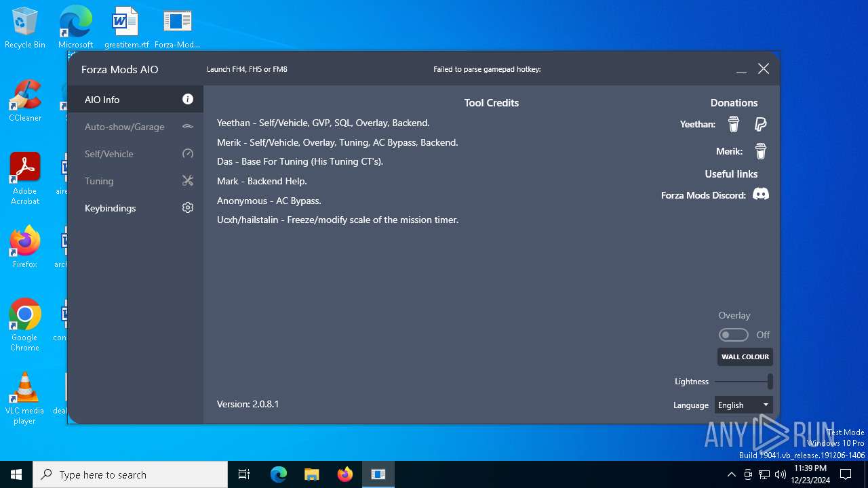Open the notification center
Image resolution: width=868 pixels, height=488 pixels.
pos(846,474)
